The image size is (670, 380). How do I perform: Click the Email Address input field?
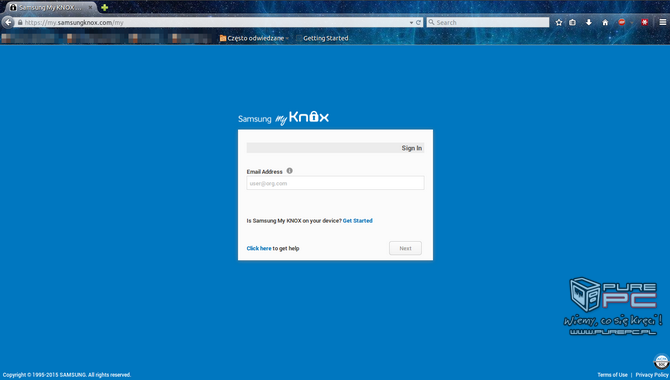335,183
